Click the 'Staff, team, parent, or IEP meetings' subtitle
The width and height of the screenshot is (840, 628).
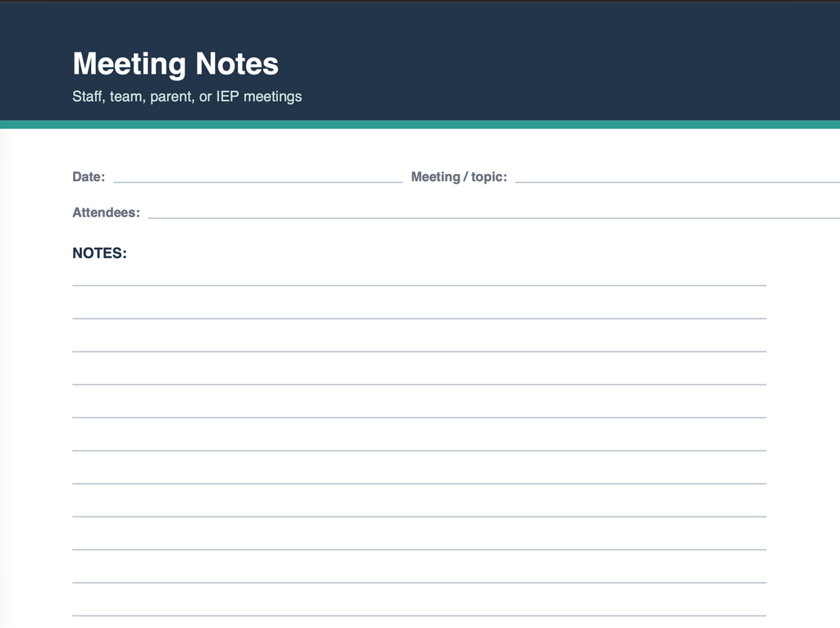pos(187,97)
